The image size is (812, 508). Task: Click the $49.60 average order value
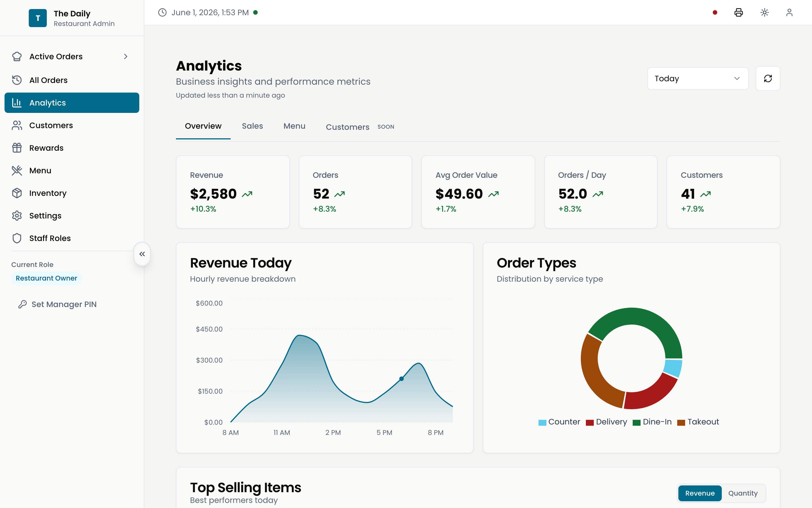point(459,194)
